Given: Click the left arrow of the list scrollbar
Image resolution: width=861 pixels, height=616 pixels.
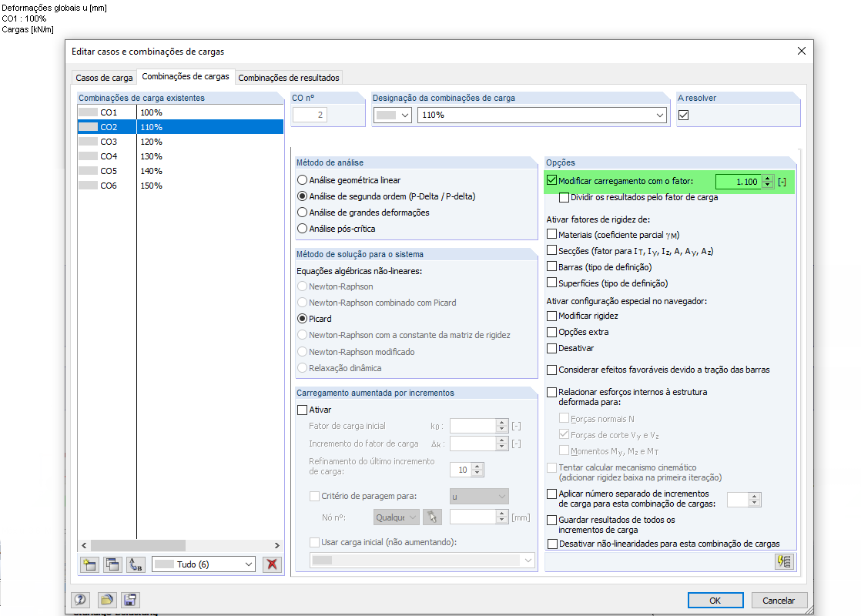Looking at the screenshot, I should tap(84, 545).
